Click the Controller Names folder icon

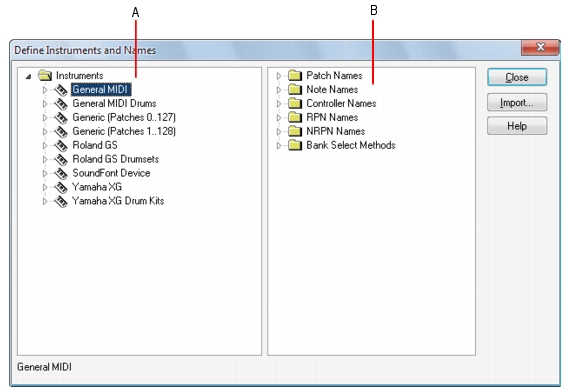pyautogui.click(x=295, y=103)
